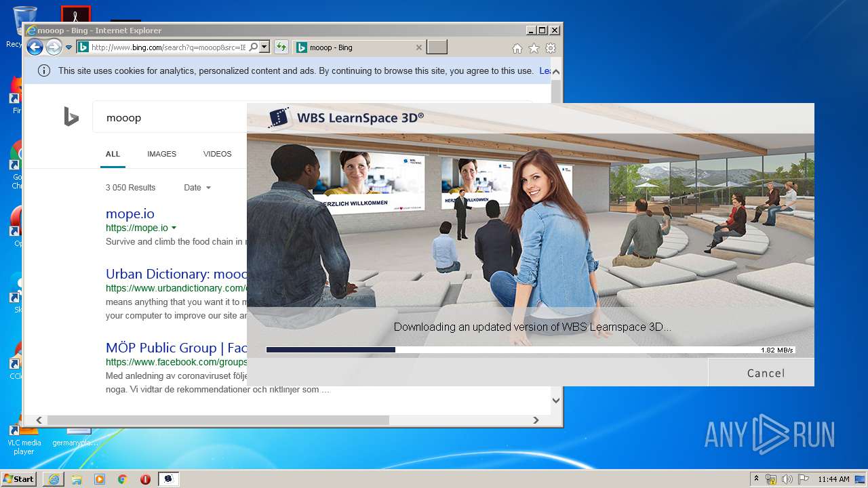Click the cookie notice info icon

tap(44, 70)
